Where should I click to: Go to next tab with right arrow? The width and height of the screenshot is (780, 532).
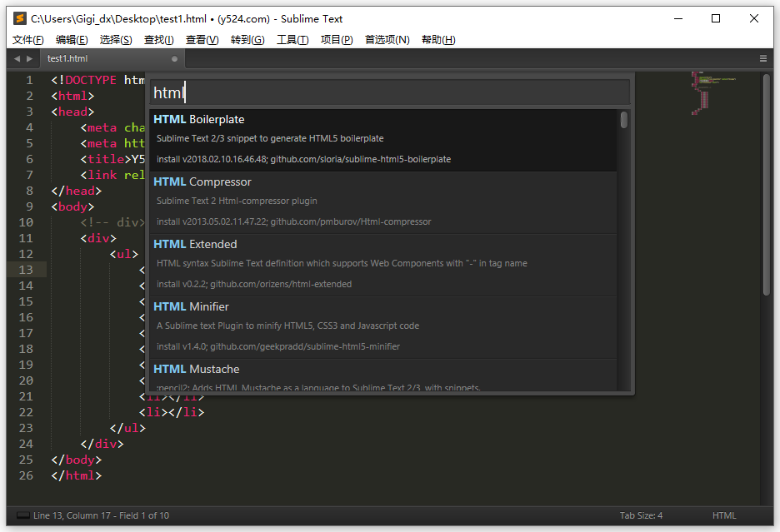coord(29,58)
